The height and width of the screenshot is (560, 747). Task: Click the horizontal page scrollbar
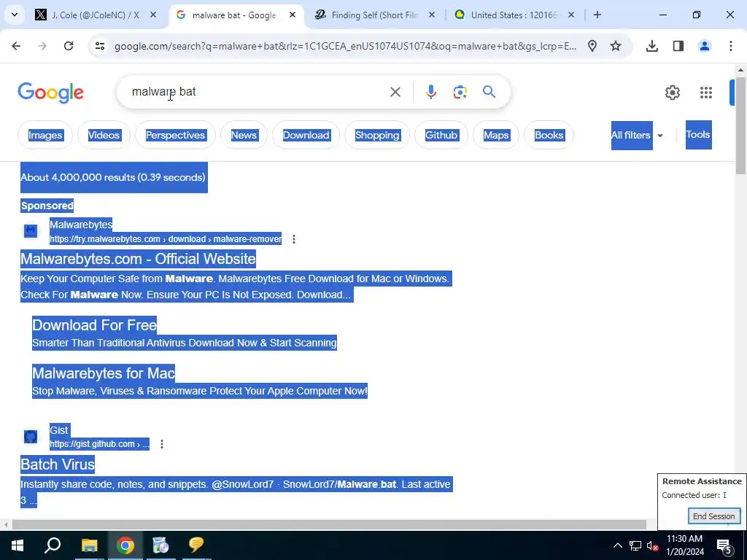click(329, 524)
